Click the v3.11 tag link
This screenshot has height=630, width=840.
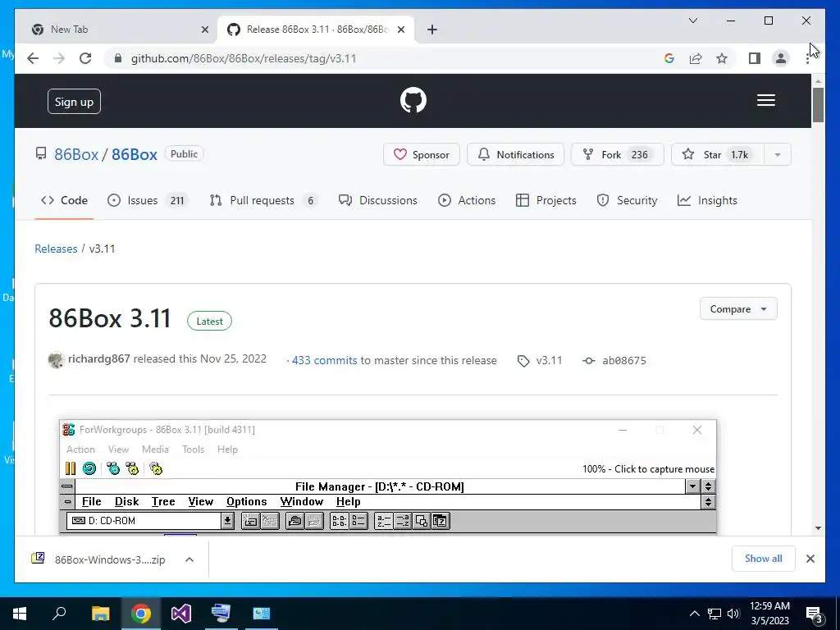point(541,361)
